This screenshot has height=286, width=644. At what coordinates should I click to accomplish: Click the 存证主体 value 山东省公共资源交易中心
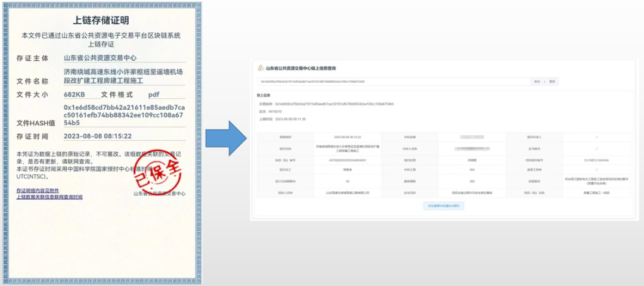(x=100, y=58)
